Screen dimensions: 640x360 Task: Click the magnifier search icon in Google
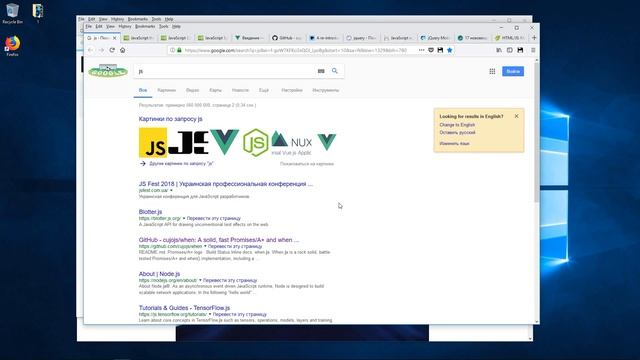coord(335,71)
